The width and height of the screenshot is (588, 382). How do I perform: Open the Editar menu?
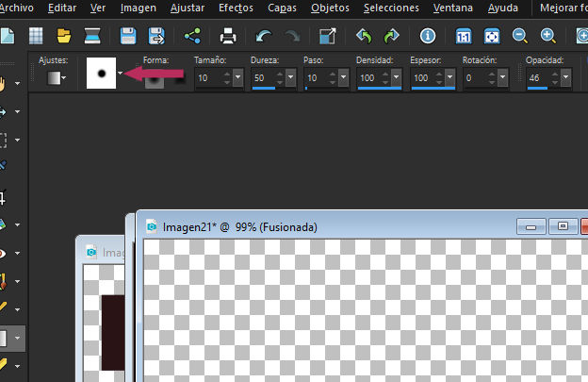click(62, 8)
